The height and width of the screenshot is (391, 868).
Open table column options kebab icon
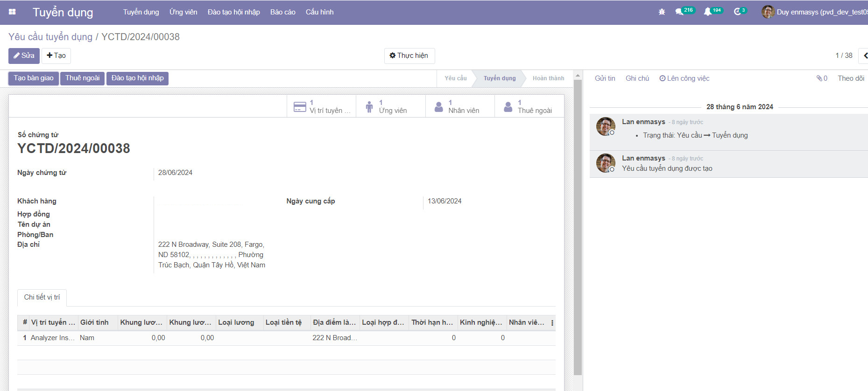552,323
